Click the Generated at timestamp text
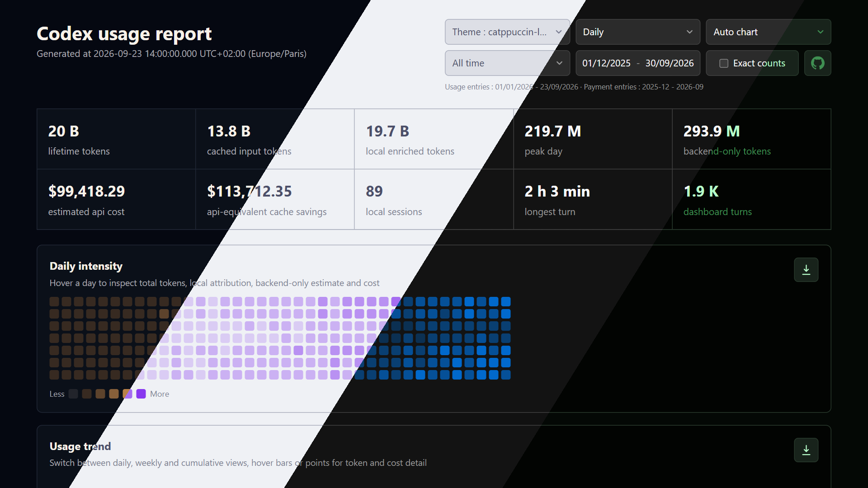The width and height of the screenshot is (868, 488). point(171,54)
